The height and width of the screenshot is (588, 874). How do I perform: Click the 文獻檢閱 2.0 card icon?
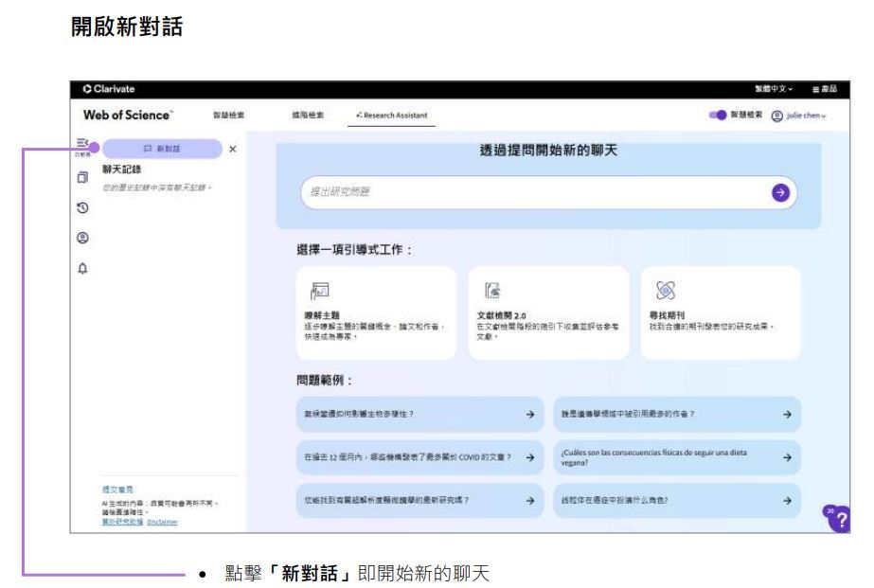pos(492,291)
